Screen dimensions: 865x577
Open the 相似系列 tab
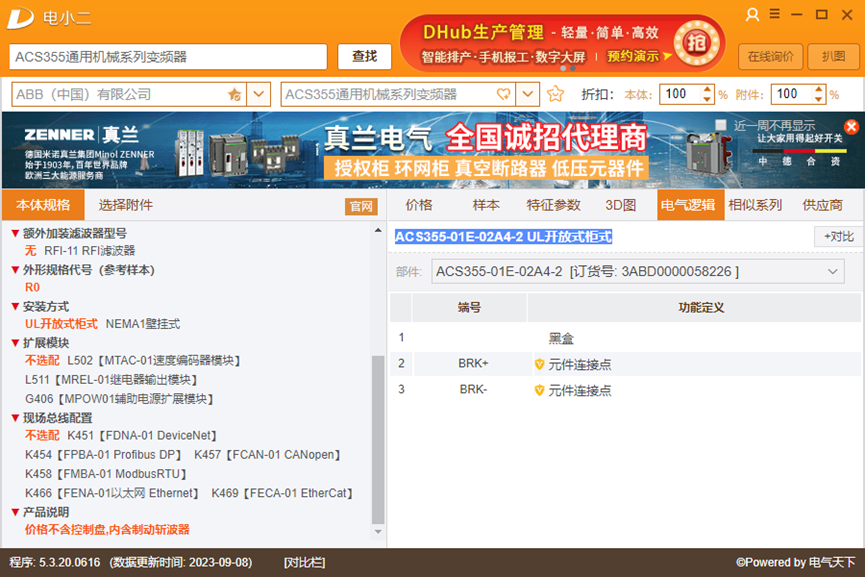(x=755, y=205)
